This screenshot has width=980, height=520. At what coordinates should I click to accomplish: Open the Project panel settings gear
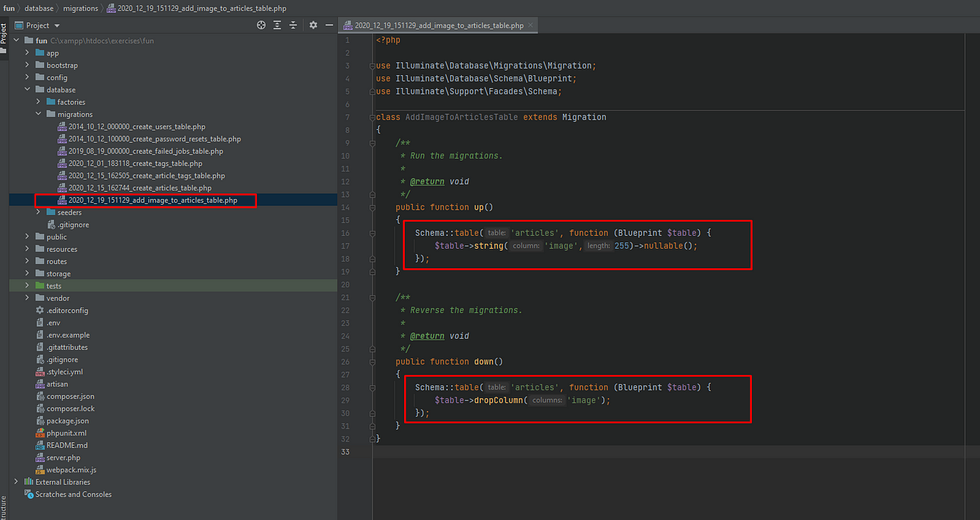point(313,25)
